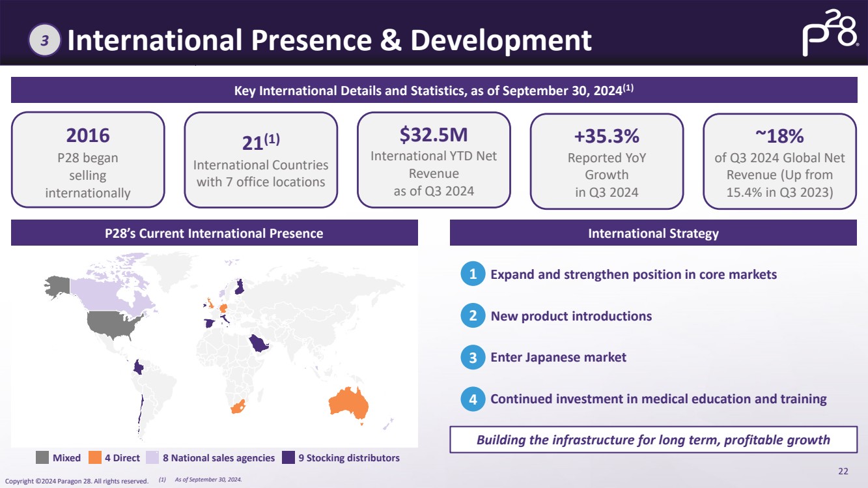Screen dimensions: 868x488
Task: Select Finland on the world map
Action: tap(238, 286)
